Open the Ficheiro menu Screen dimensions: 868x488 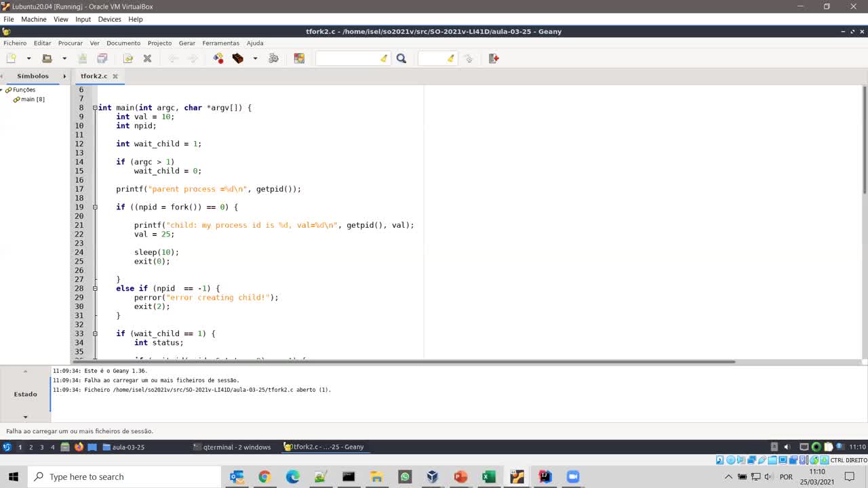[15, 43]
